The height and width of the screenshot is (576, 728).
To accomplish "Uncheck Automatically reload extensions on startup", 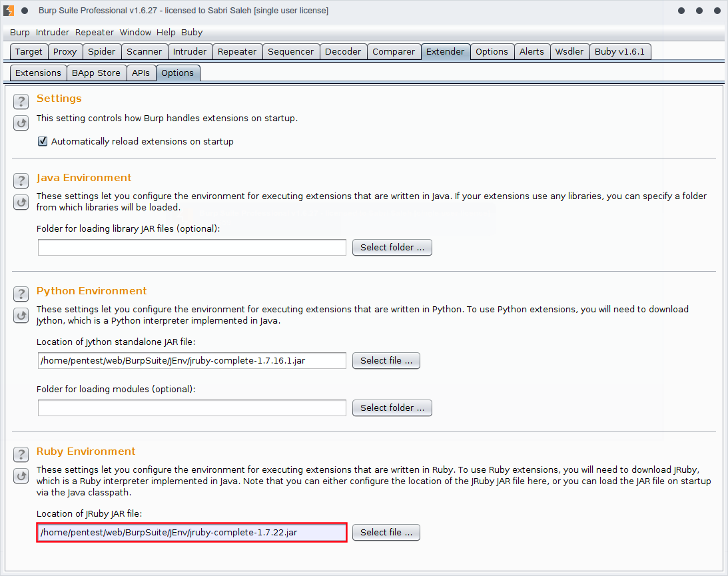I will coord(43,141).
